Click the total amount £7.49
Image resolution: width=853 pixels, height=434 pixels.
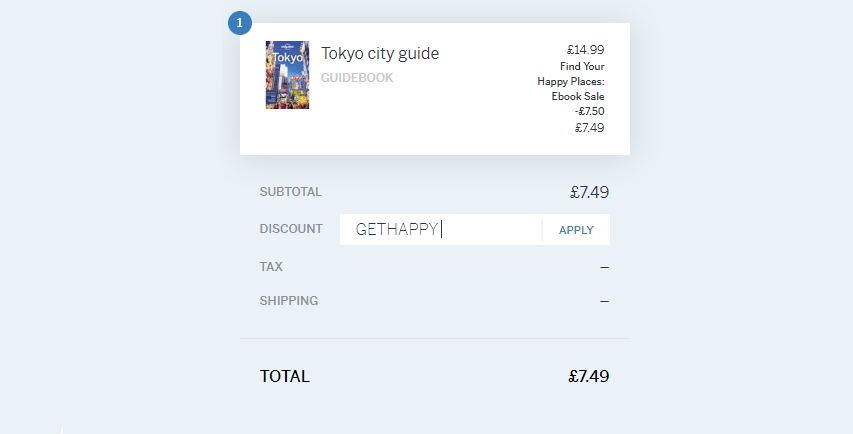pos(588,377)
